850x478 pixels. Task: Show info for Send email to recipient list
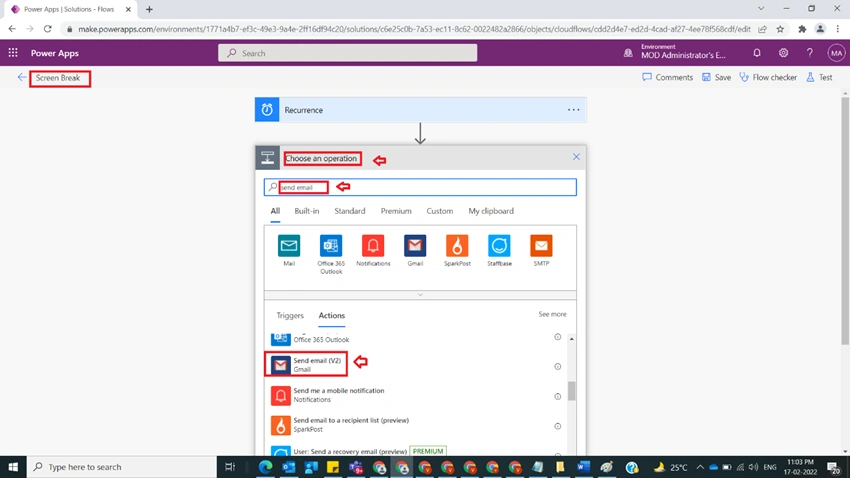point(557,427)
